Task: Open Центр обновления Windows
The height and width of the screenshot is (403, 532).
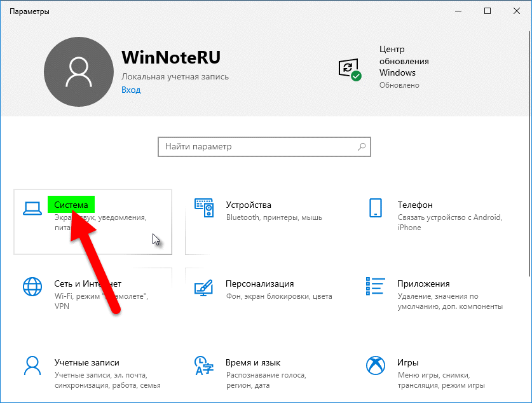Action: 404,61
